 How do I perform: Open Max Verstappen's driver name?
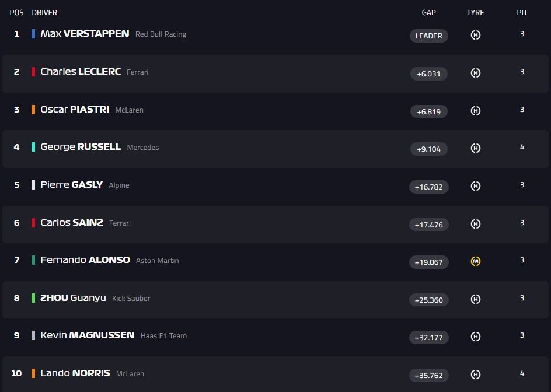[85, 34]
